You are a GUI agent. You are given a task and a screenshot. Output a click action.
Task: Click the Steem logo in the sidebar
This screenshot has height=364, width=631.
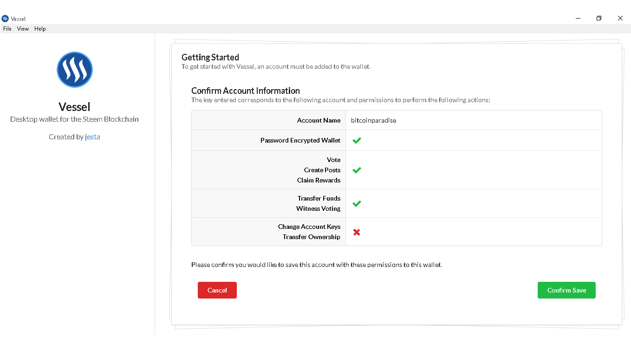point(75,70)
